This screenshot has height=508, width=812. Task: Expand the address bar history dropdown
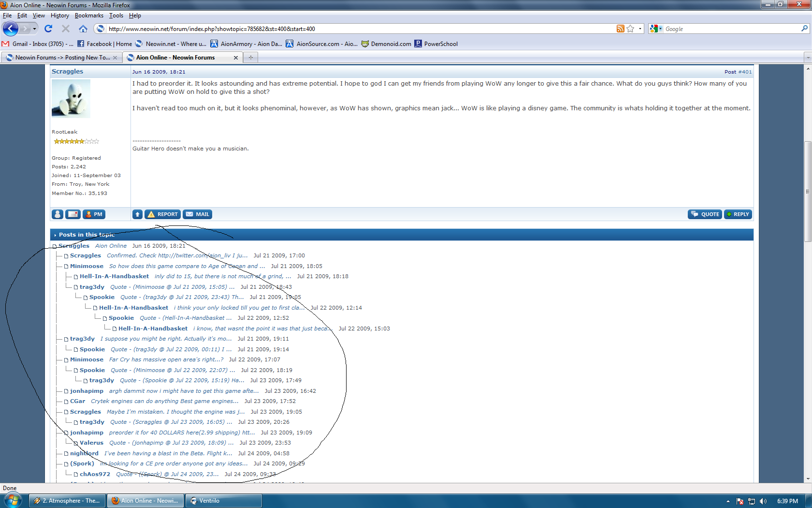coord(640,29)
